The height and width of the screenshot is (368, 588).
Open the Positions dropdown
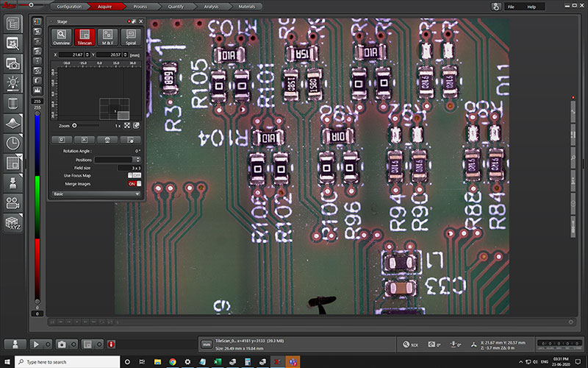(x=118, y=160)
